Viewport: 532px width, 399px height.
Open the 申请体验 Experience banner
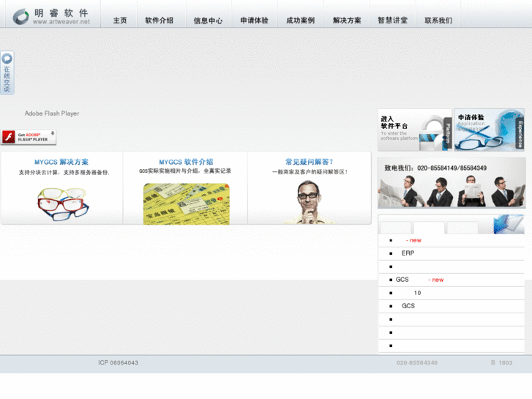[x=489, y=130]
